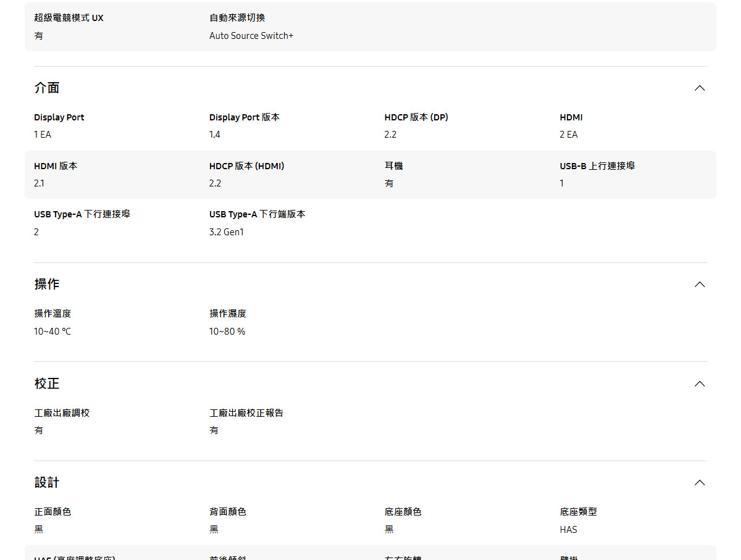The width and height of the screenshot is (741, 560).
Task: Click the USB-B 上行連接埠 label
Action: [597, 166]
